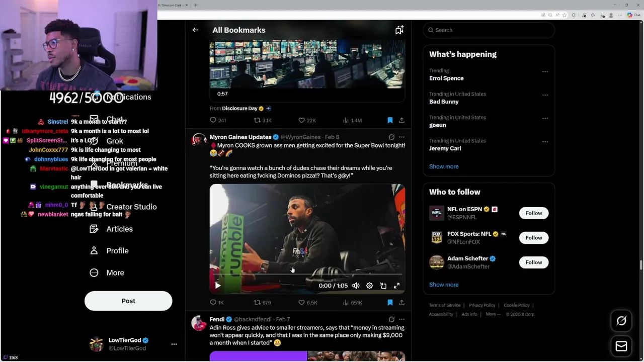View analytics for Disclosure Day post (1.4M)
This screenshot has width=644, height=362.
[x=352, y=121]
